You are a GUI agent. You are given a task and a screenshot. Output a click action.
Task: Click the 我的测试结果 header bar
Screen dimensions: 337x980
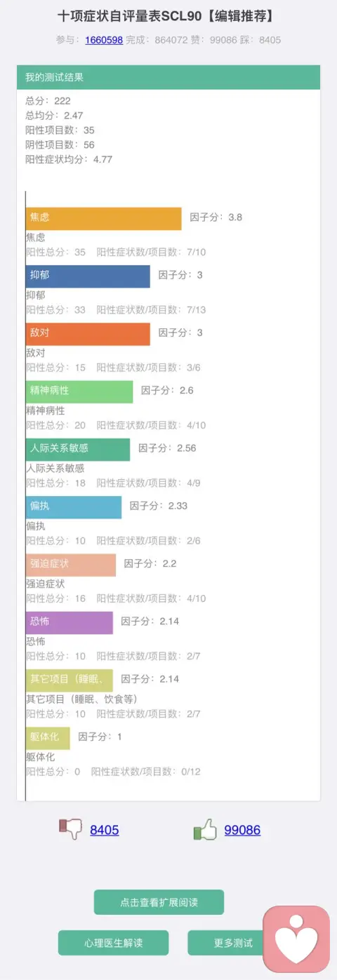click(x=168, y=77)
